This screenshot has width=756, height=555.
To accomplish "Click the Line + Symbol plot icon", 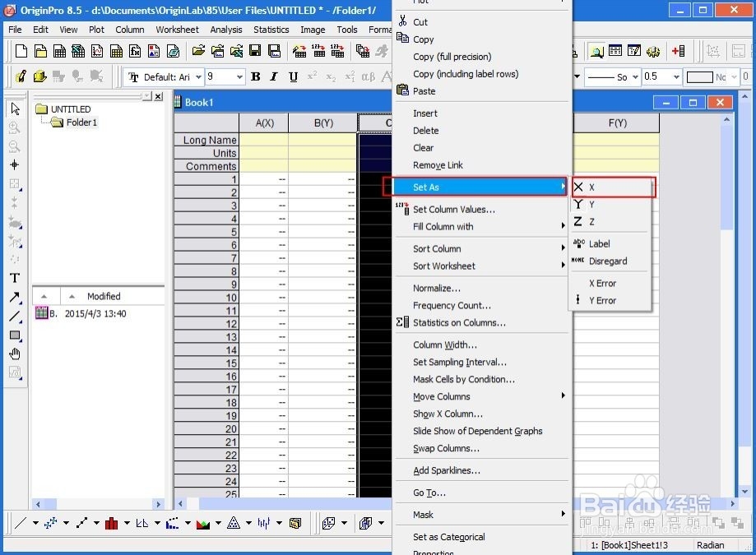I will pos(81,523).
